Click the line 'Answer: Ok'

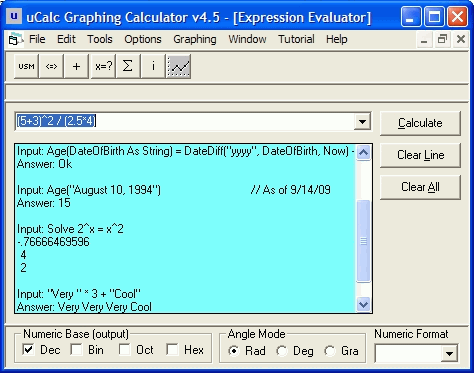[44, 164]
